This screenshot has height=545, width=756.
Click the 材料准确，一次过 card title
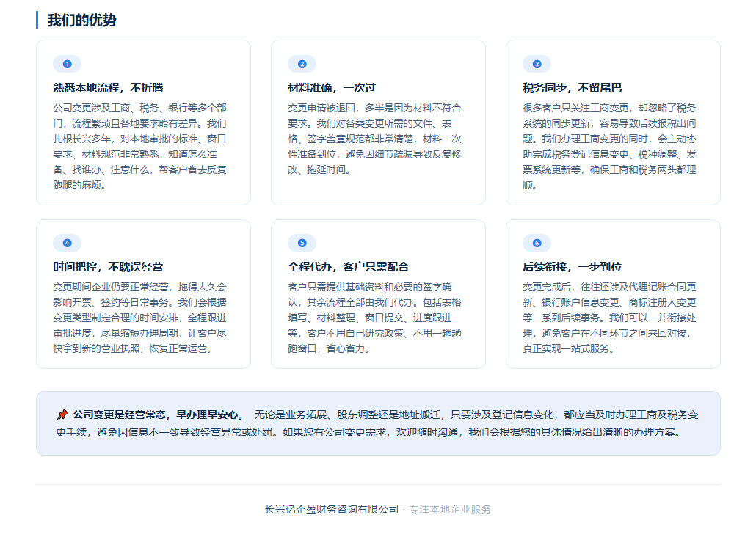[332, 88]
